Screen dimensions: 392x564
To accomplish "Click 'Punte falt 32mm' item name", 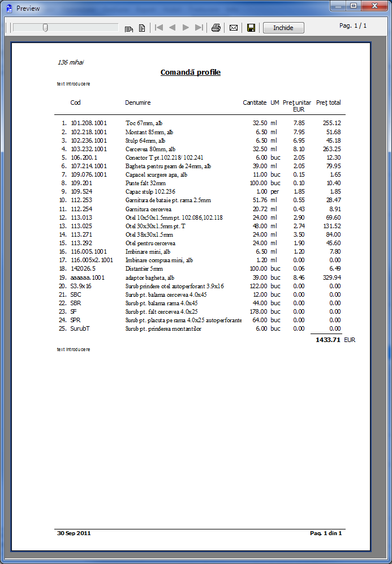I will click(145, 183).
